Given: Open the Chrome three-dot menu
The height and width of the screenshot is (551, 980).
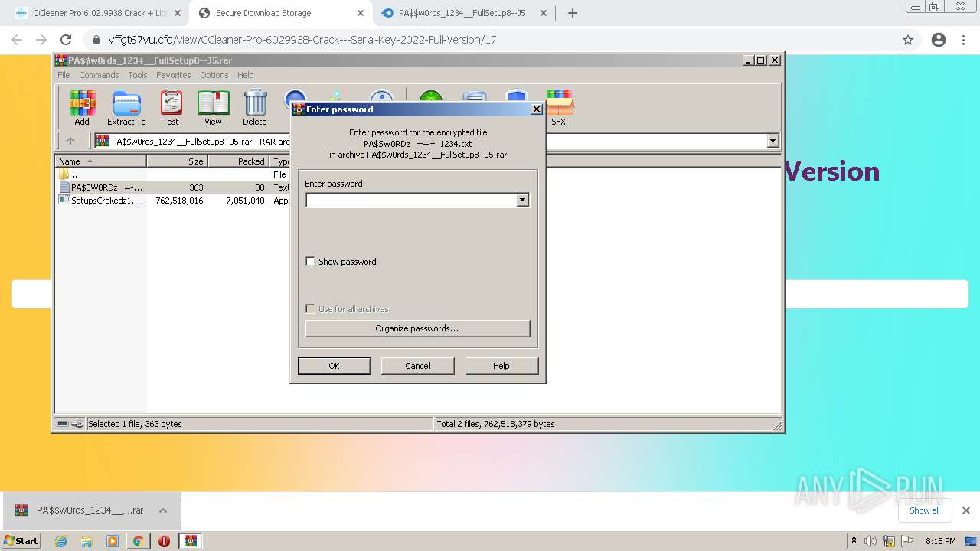Looking at the screenshot, I should click(x=963, y=40).
